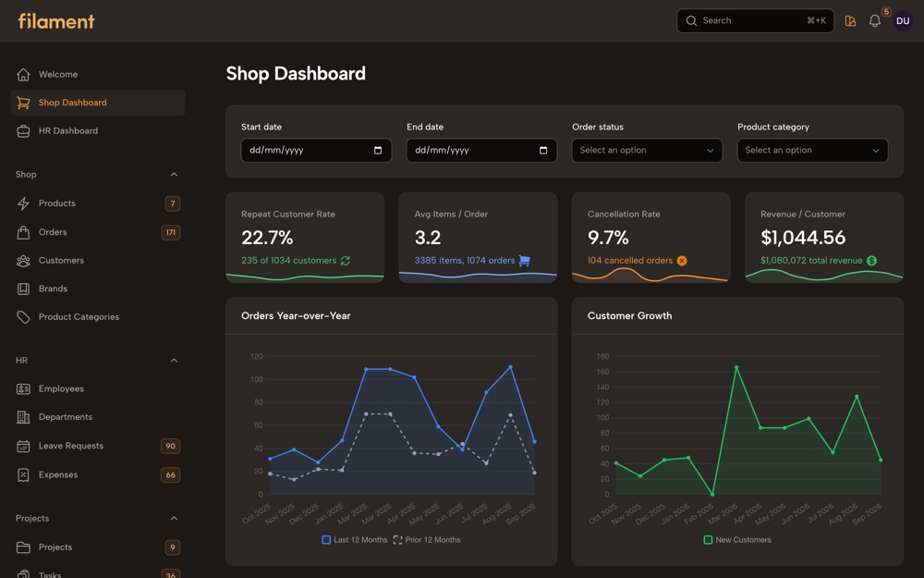Toggle Last 12 Months legend series

tap(354, 540)
